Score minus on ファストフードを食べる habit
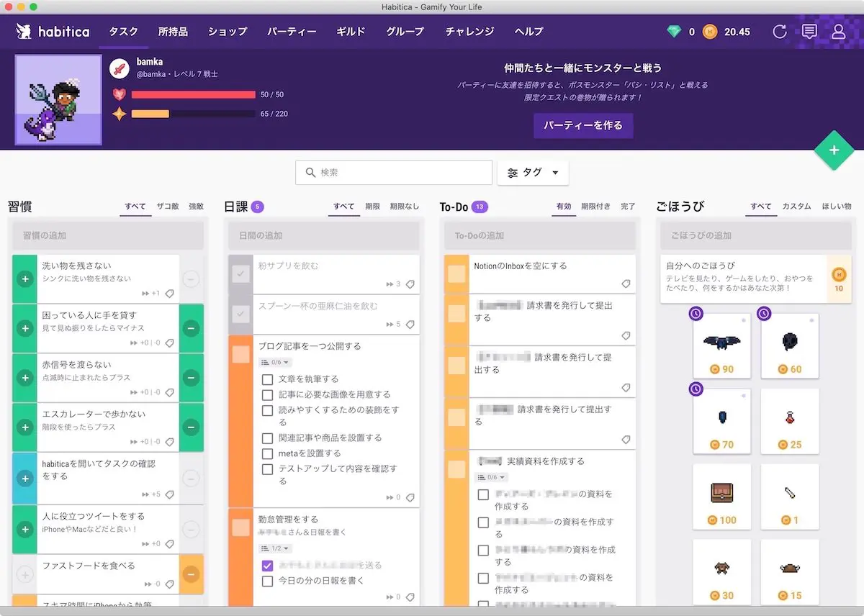The image size is (864, 616). [191, 574]
